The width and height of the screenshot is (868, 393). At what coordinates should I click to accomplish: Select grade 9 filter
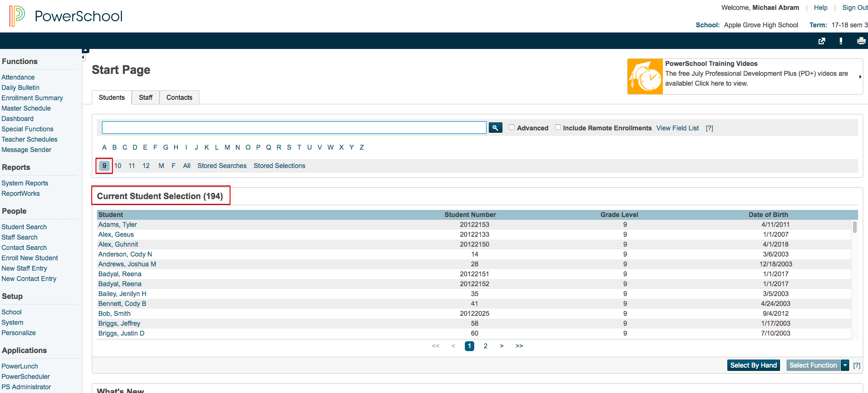(x=104, y=166)
